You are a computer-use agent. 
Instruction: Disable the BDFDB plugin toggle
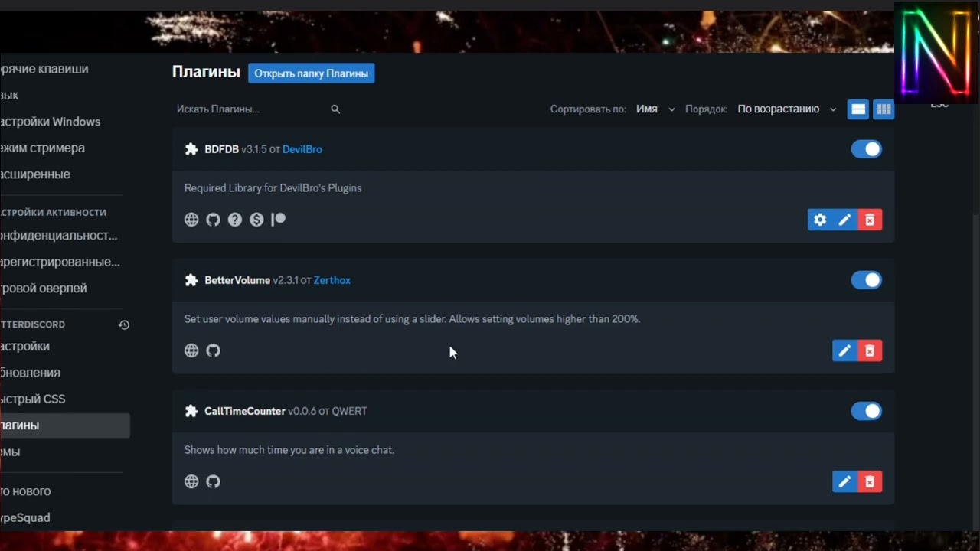867,149
